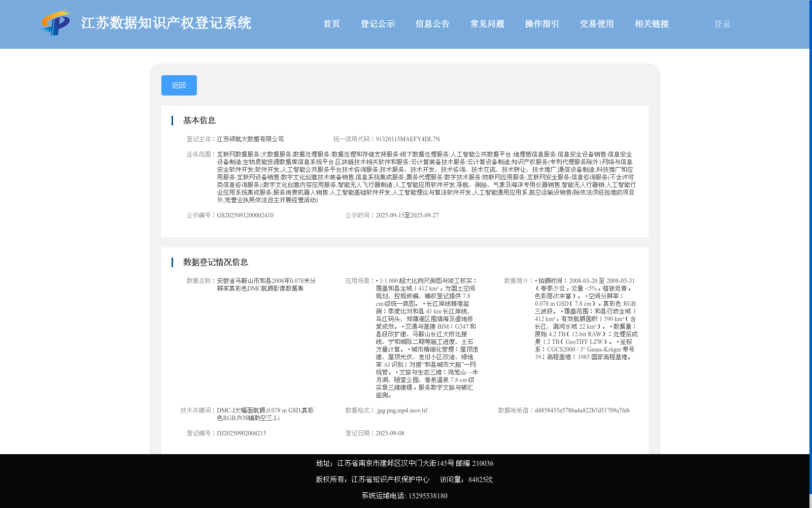
Task: Click the 数据哈希值 hash value
Action: pos(582,410)
